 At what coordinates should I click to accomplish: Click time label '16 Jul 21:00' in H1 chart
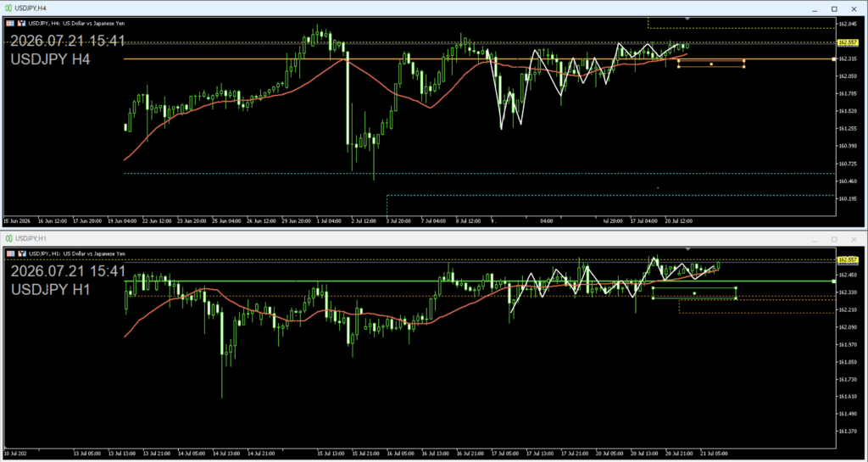(x=470, y=452)
